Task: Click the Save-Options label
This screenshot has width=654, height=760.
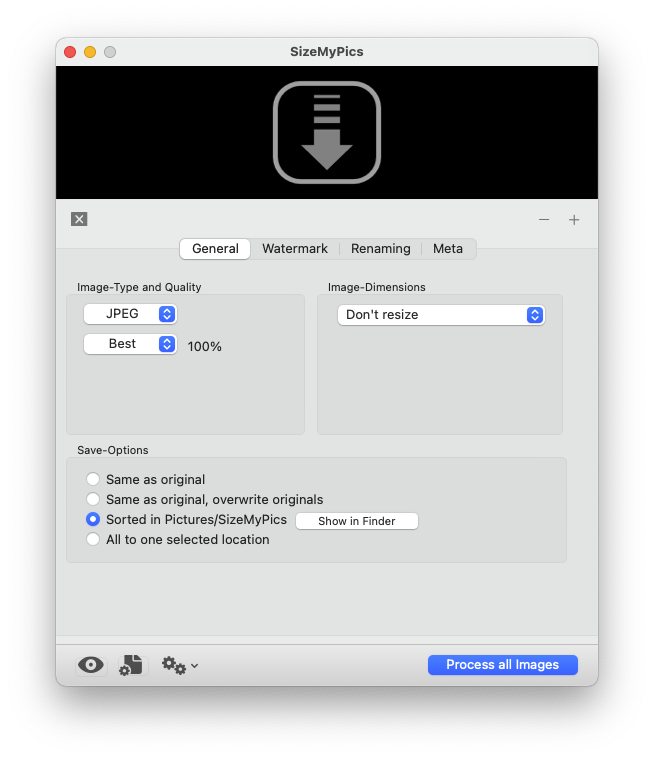Action: (x=113, y=450)
